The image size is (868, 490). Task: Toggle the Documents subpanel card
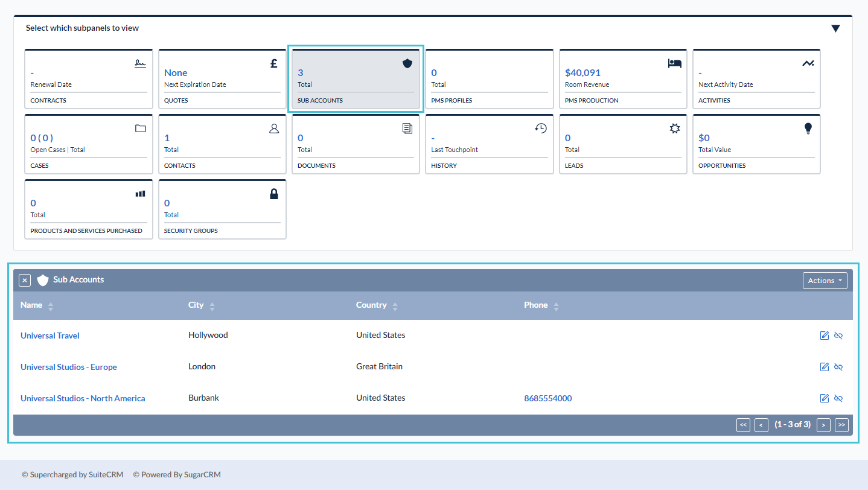click(x=356, y=144)
